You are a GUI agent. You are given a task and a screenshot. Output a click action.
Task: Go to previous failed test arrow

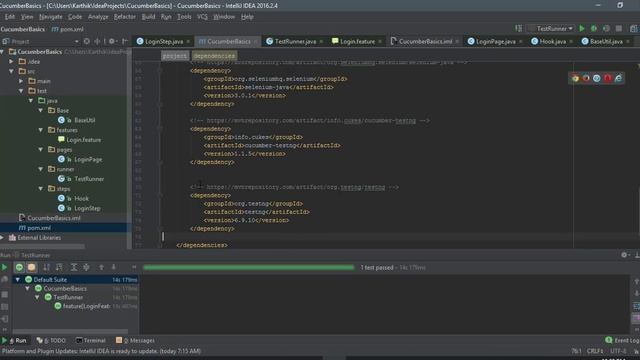coord(101,267)
